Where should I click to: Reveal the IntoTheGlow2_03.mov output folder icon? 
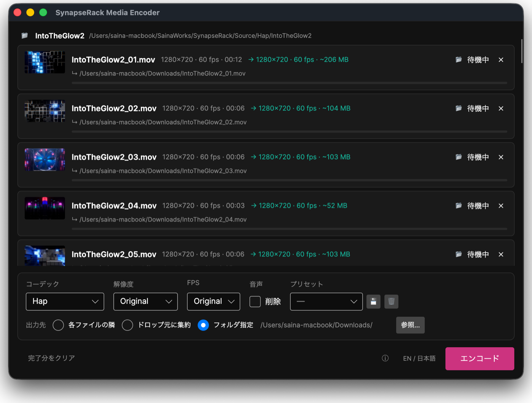point(459,157)
